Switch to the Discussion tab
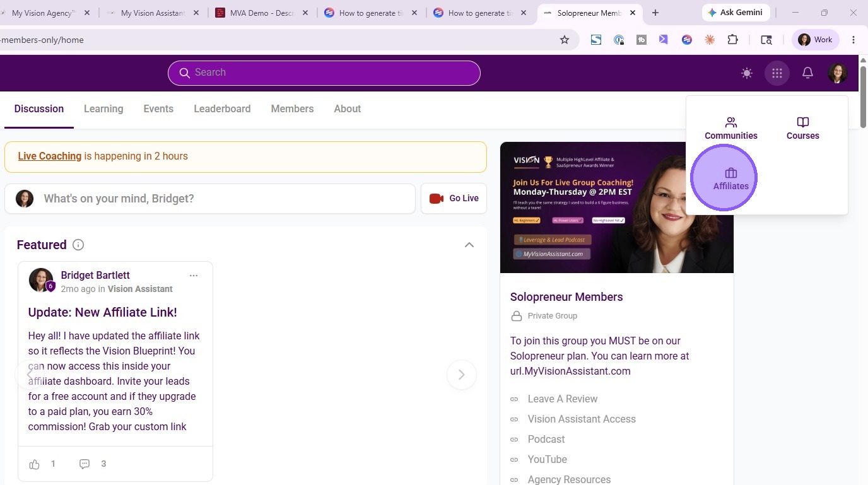868x485 pixels. pyautogui.click(x=39, y=109)
